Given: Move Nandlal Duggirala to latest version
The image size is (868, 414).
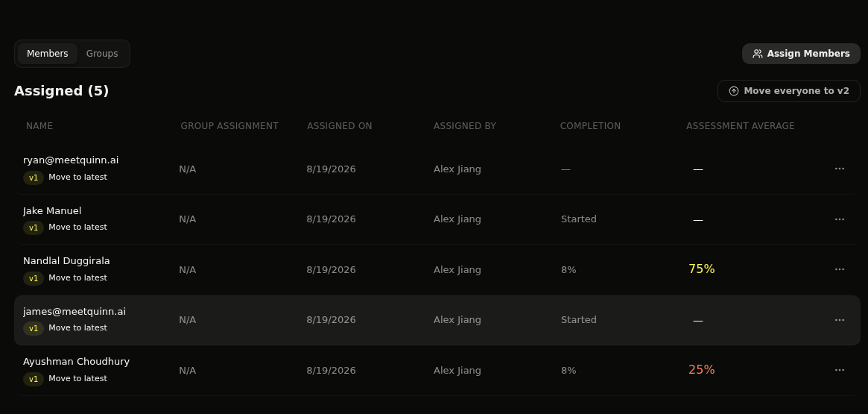Looking at the screenshot, I should click(x=77, y=277).
